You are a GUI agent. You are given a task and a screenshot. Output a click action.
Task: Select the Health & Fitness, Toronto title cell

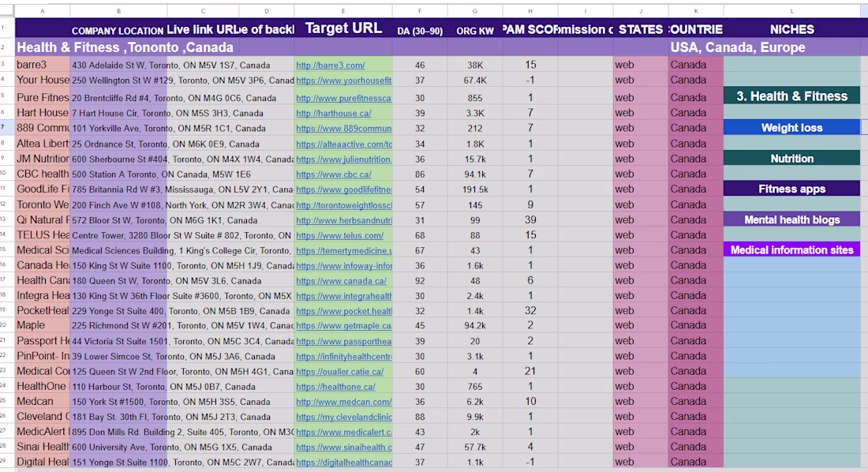(125, 47)
